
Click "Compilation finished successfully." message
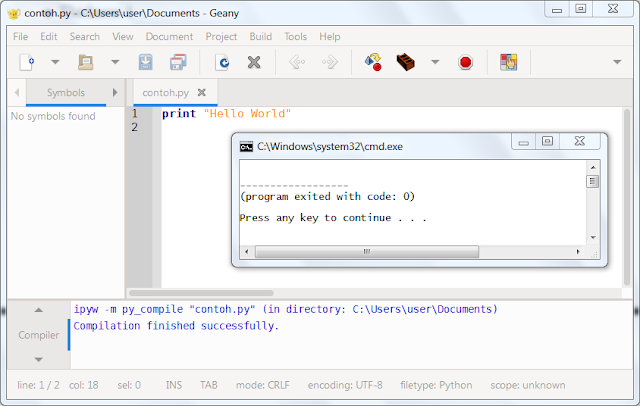176,326
